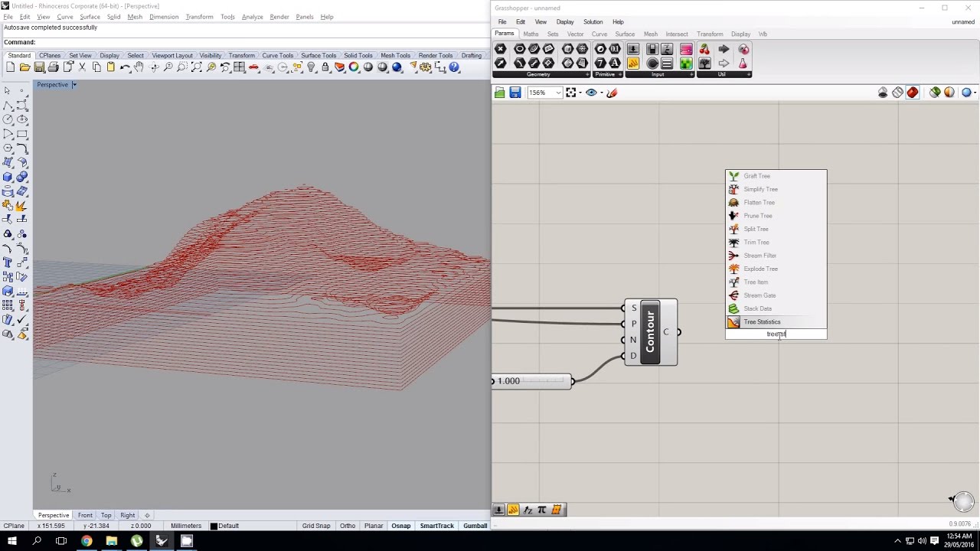Screen dimensions: 980x551
Task: Open Rhino Surface menu
Action: (x=90, y=17)
